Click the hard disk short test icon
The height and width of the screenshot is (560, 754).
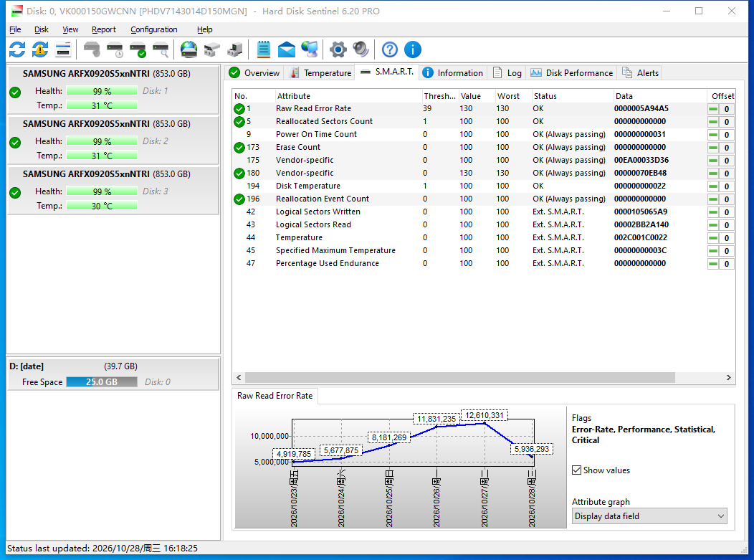(x=91, y=49)
